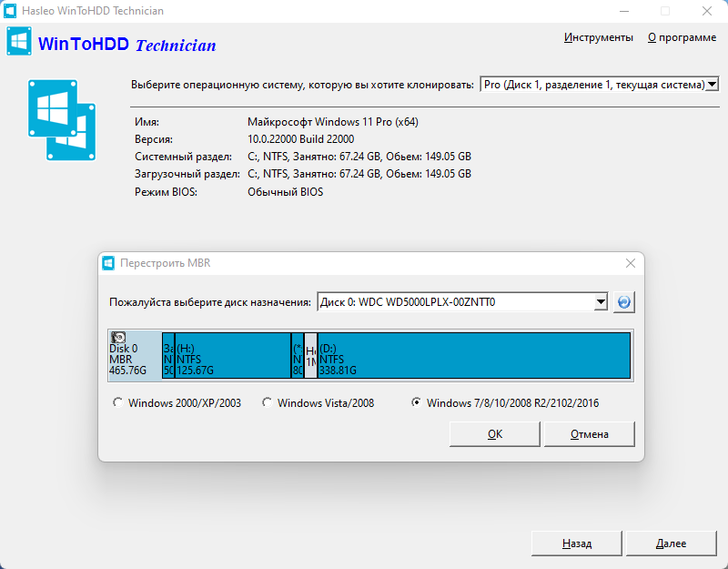Screen dimensions: 728x569
Task: Click the Системный раздел value text
Action: tap(359, 157)
